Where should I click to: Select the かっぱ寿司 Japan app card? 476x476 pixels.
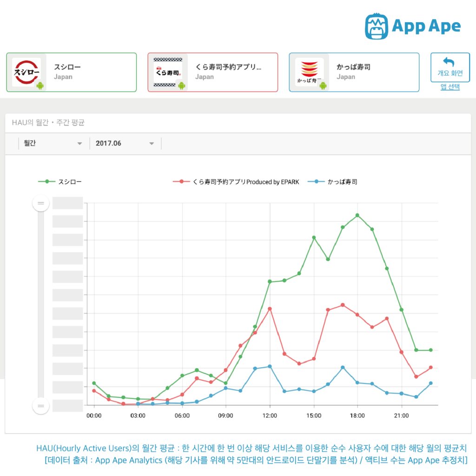tap(354, 72)
